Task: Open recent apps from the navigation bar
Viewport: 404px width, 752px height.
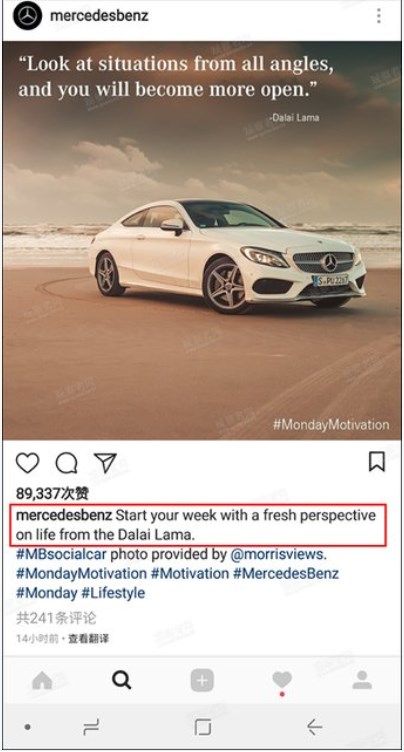Action: pos(91,728)
